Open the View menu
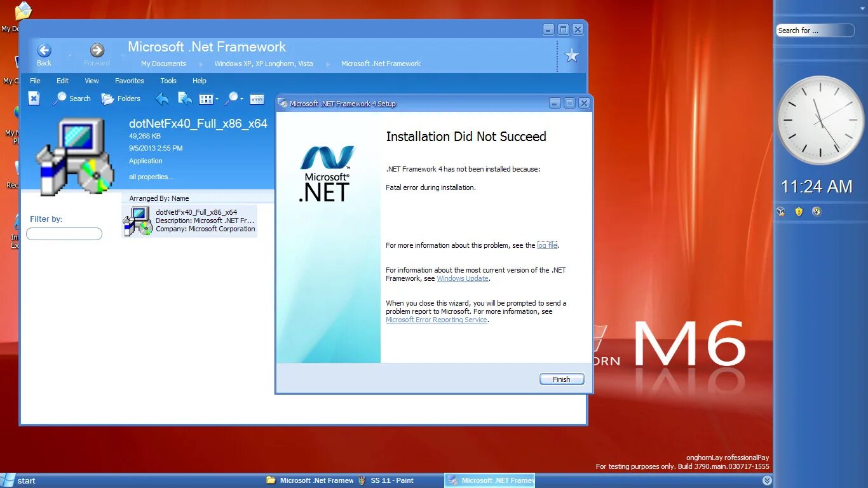The height and width of the screenshot is (488, 868). (92, 81)
